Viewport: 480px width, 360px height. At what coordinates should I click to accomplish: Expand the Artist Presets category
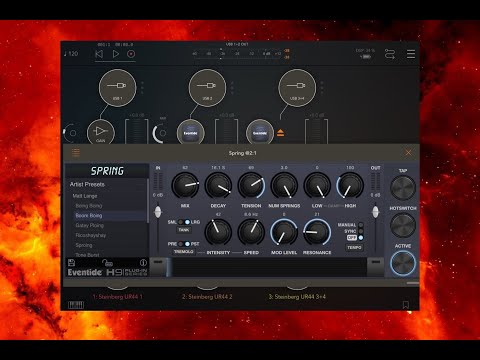(x=87, y=184)
